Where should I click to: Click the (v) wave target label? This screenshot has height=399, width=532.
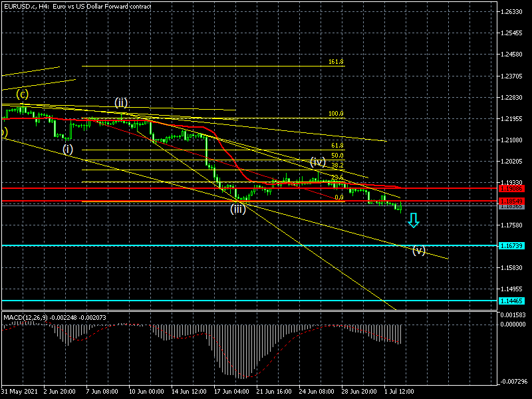click(418, 251)
